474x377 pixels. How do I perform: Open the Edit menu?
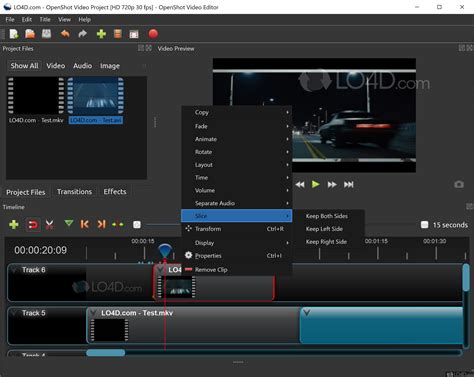point(27,20)
